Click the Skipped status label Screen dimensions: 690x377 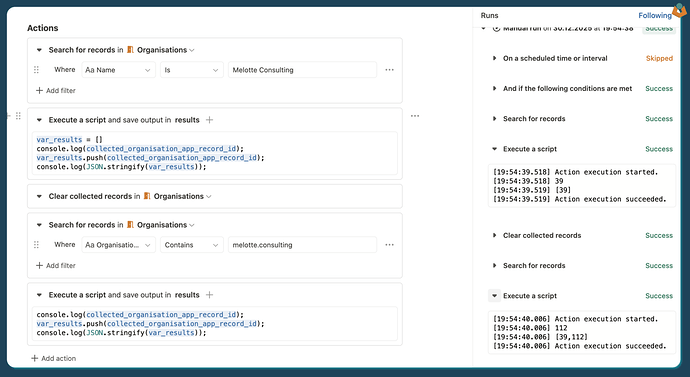(x=659, y=59)
